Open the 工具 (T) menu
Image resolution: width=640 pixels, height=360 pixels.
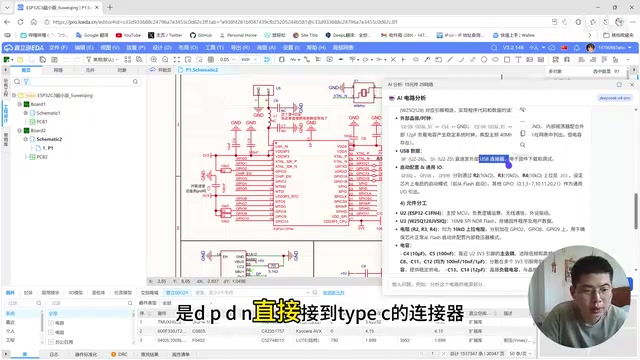[214, 48]
